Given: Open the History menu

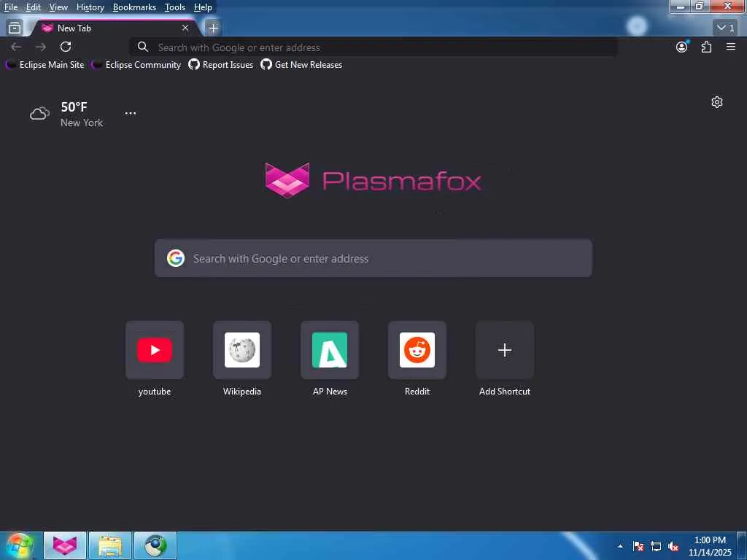Looking at the screenshot, I should (90, 7).
